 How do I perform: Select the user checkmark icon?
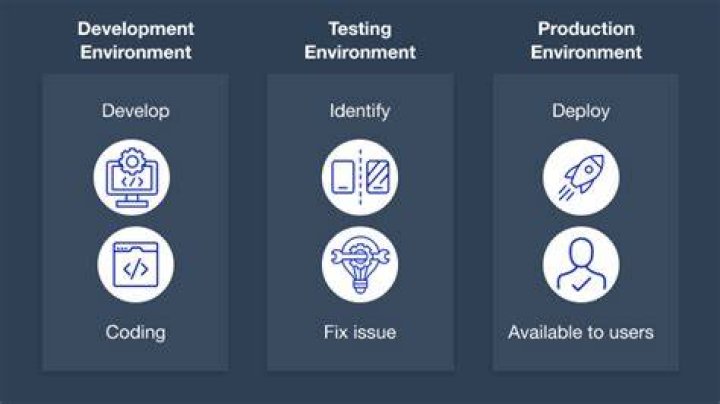coord(581,264)
